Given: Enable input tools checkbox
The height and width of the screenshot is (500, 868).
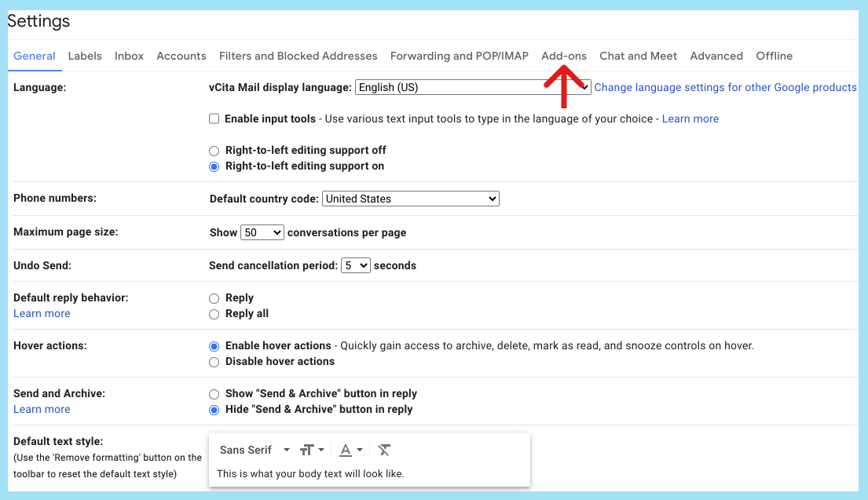Looking at the screenshot, I should point(214,118).
